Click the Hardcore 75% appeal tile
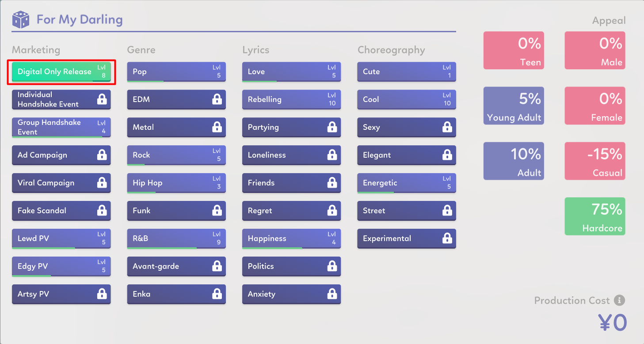 point(594,216)
